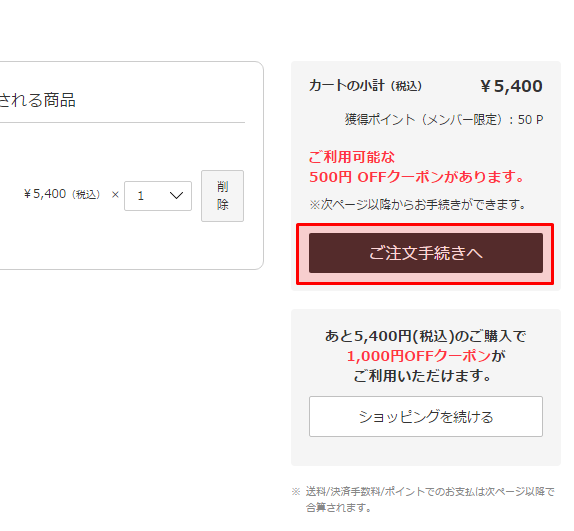
Task: Click the chevron arrow in quantity selector
Action: (176, 195)
